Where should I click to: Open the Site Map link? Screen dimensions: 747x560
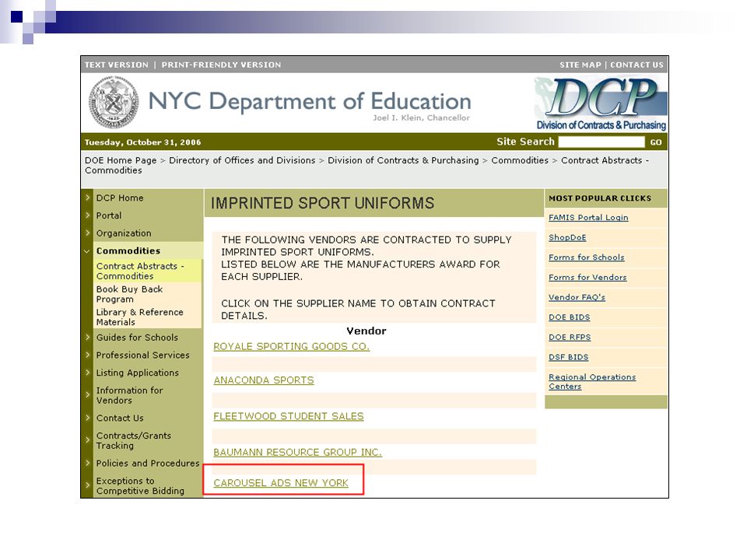580,65
